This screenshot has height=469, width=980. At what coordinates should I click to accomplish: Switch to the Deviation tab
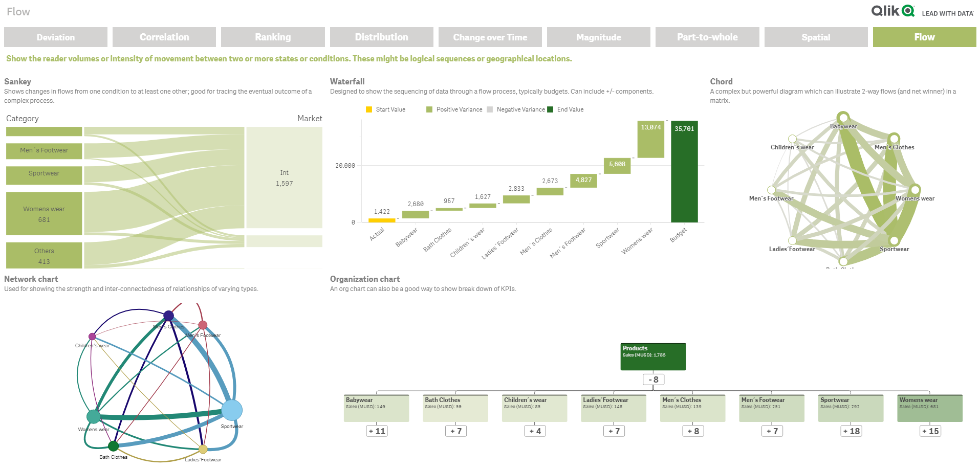55,37
